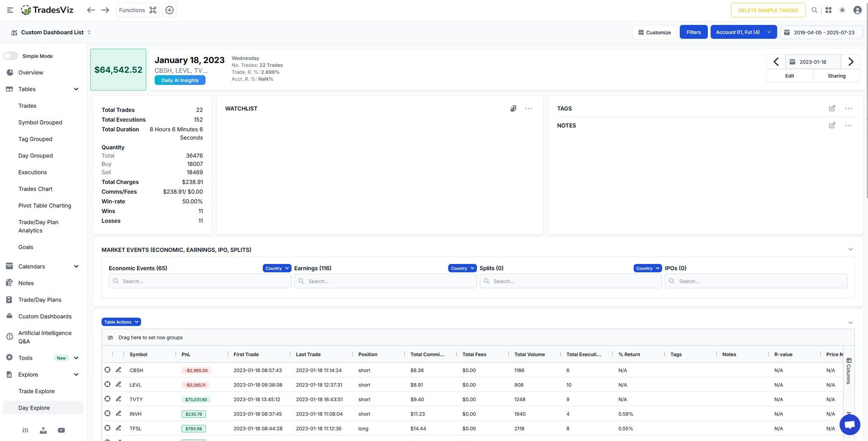Open the search magnifier in top bar
The height and width of the screenshot is (441, 868).
(x=814, y=10)
